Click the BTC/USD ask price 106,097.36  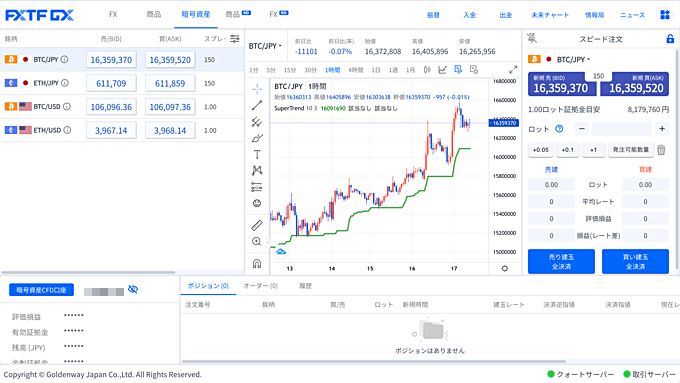[170, 107]
